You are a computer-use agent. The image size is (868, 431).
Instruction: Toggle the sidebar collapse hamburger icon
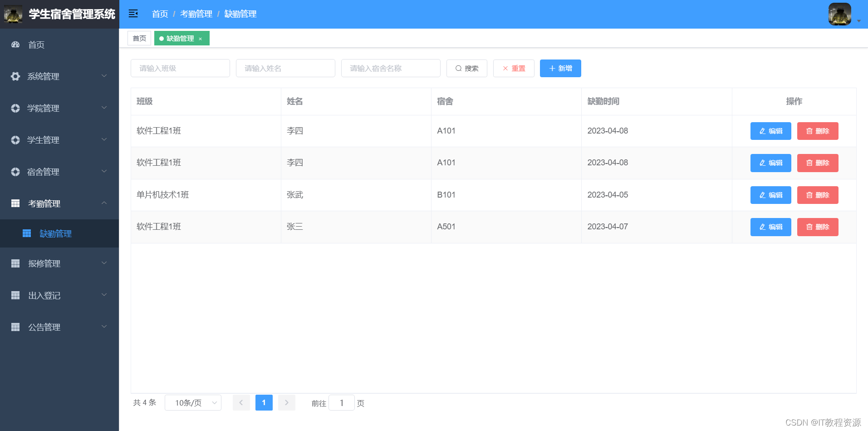pos(133,14)
